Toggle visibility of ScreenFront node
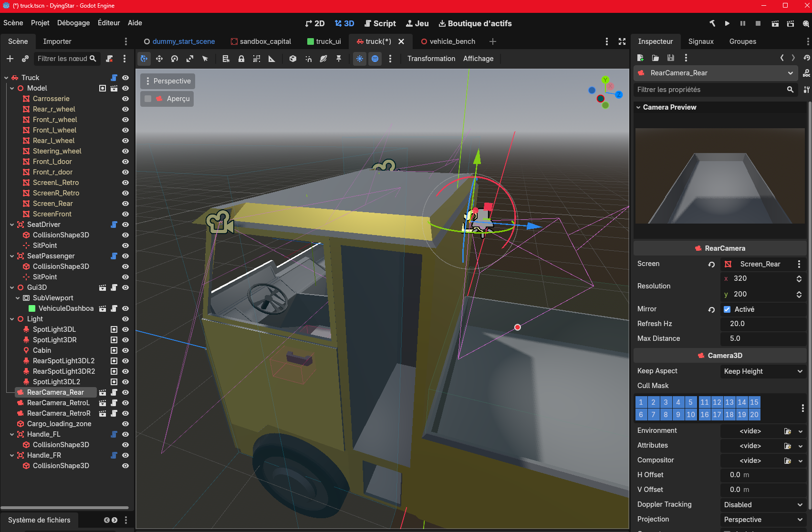This screenshot has height=532, width=812. coord(125,214)
